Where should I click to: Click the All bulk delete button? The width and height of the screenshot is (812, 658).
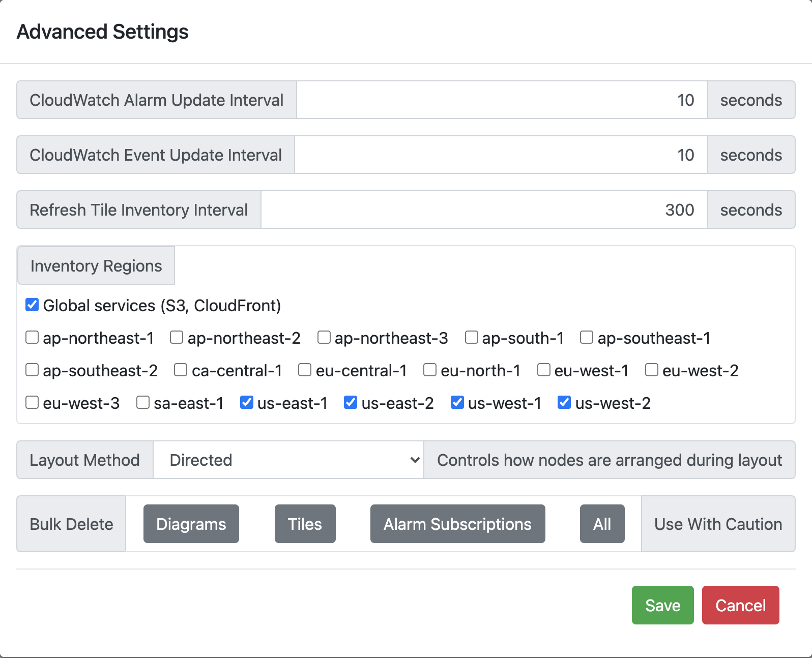[602, 524]
